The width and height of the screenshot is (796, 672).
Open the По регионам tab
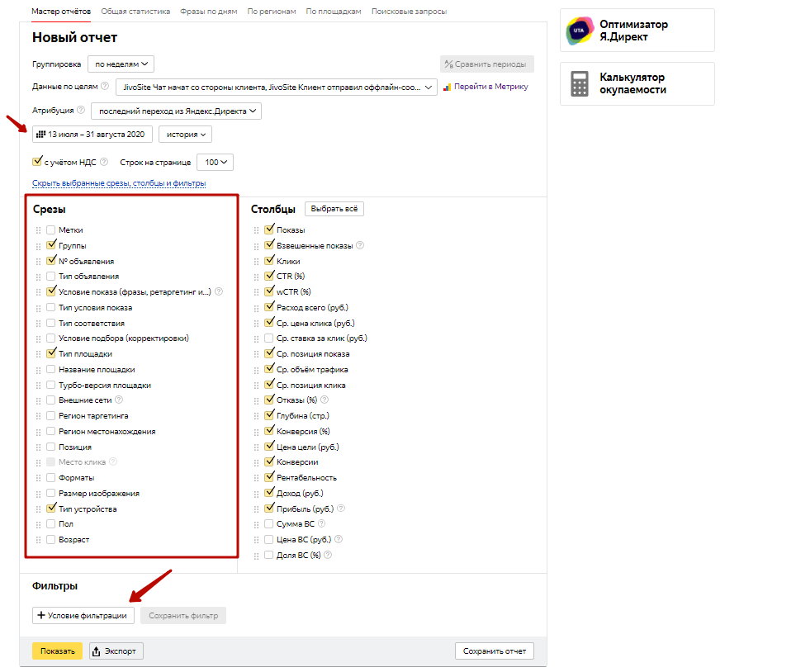[x=272, y=12]
